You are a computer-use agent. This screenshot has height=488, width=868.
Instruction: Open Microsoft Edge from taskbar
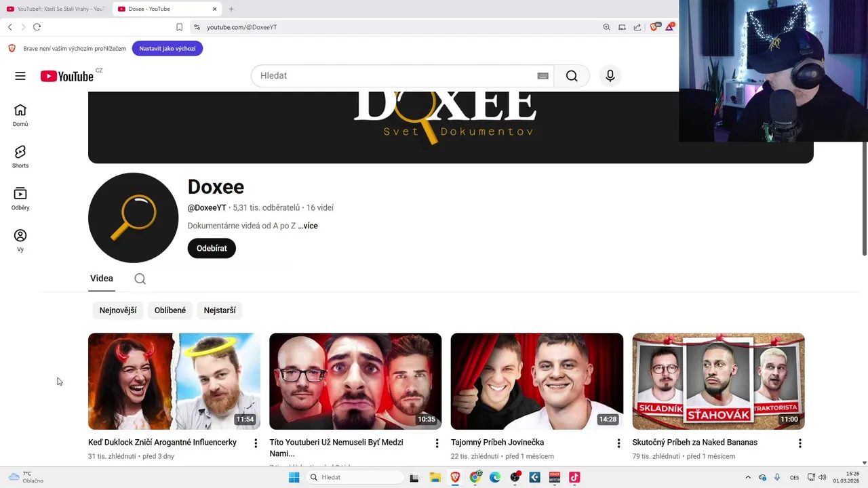click(495, 477)
